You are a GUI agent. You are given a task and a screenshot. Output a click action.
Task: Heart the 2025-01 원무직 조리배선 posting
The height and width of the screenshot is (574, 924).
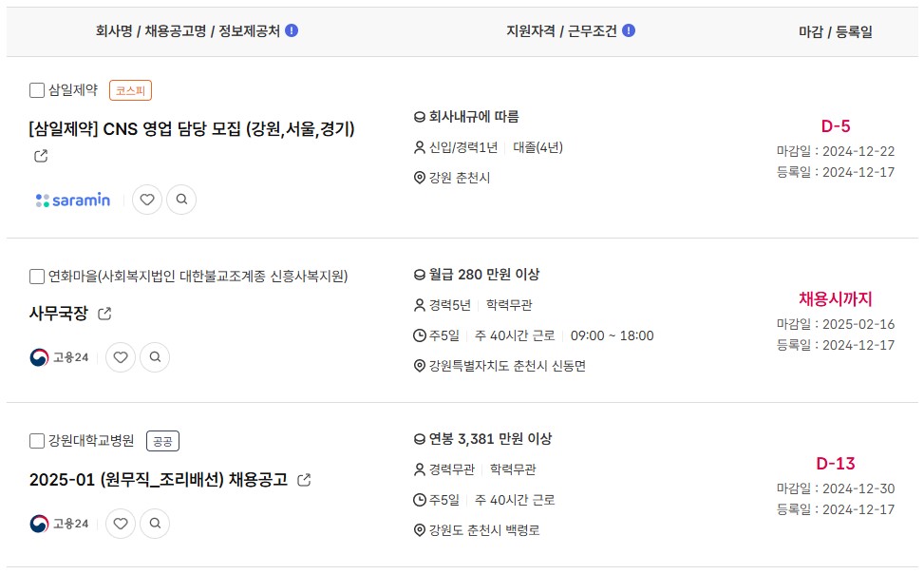121,524
